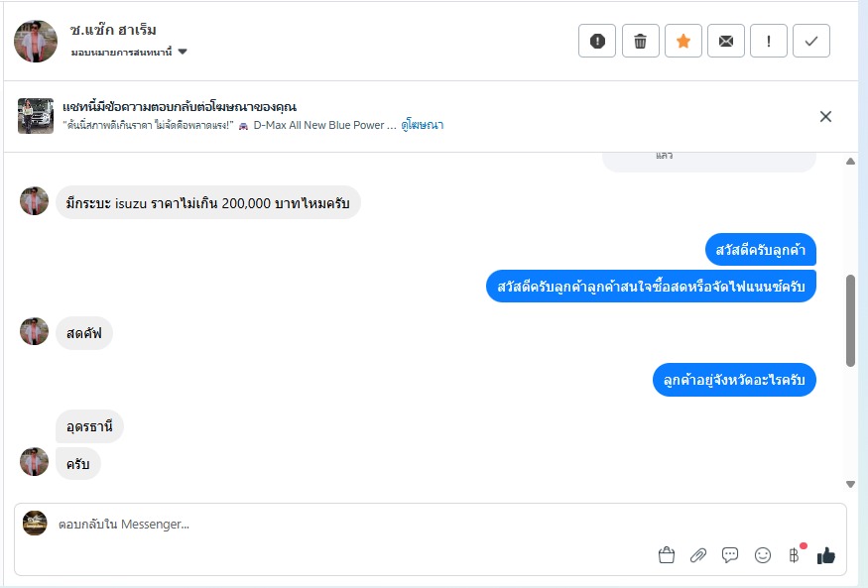Viewport: 868px width, 588px height.
Task: Click the exclamation mark priority button
Action: pyautogui.click(x=769, y=41)
